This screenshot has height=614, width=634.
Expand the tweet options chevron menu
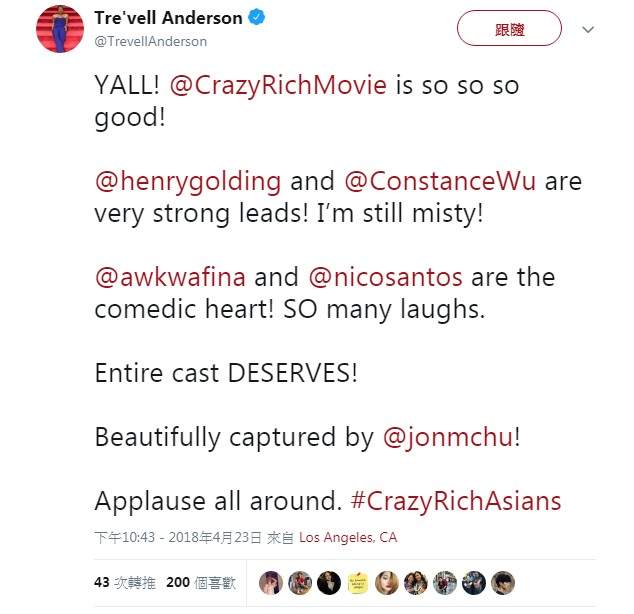coord(588,30)
